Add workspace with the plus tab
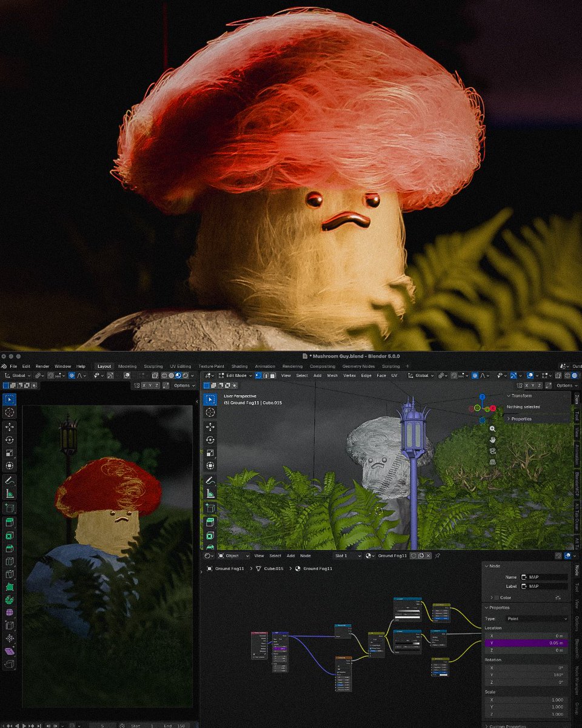This screenshot has width=582, height=728. tap(407, 366)
